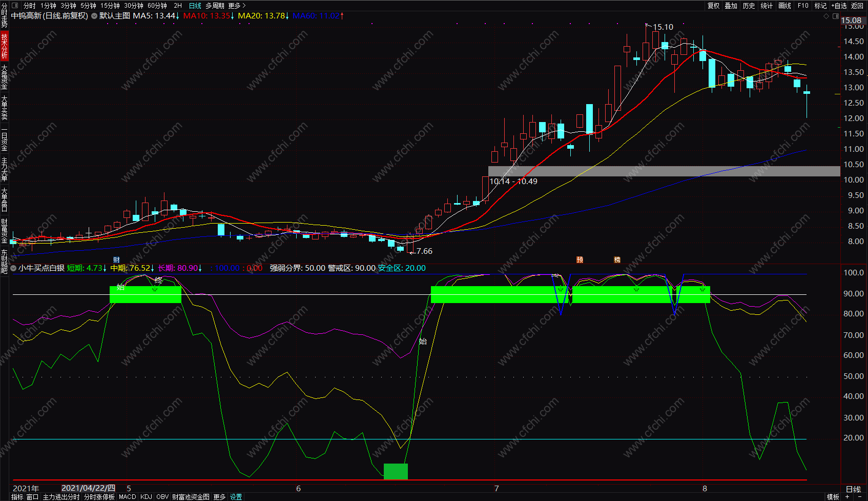The height and width of the screenshot is (501, 868).
Task: Open the F10 company info button
Action: [803, 6]
